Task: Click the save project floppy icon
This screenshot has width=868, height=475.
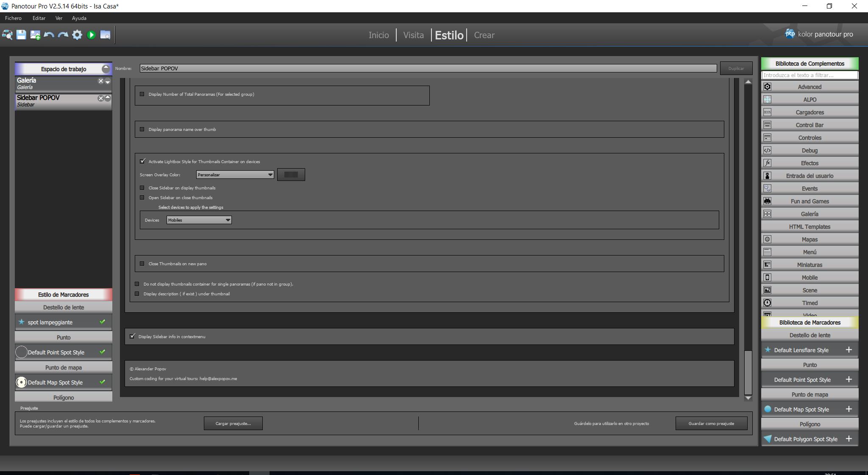Action: coord(21,35)
